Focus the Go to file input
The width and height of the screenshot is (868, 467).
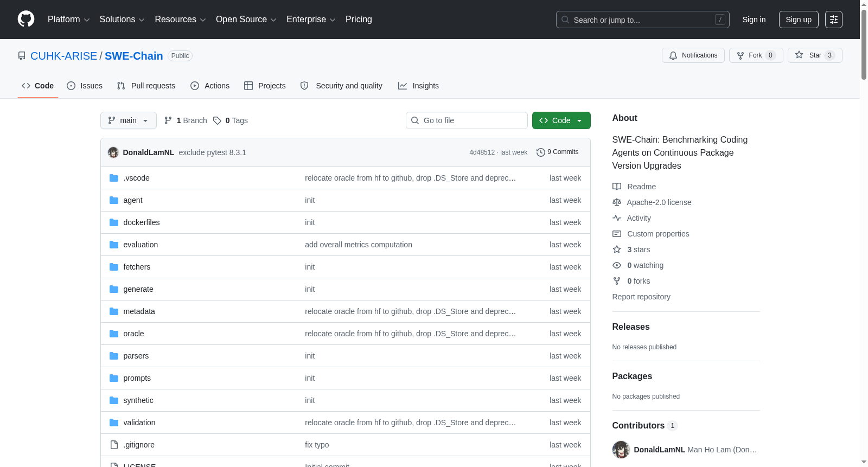click(x=467, y=120)
